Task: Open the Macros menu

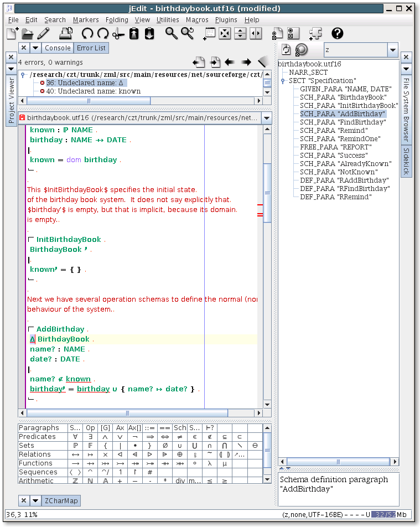Action: (197, 20)
